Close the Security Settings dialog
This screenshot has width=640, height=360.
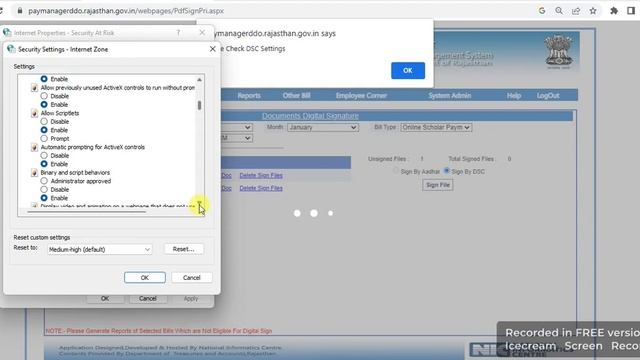212,49
